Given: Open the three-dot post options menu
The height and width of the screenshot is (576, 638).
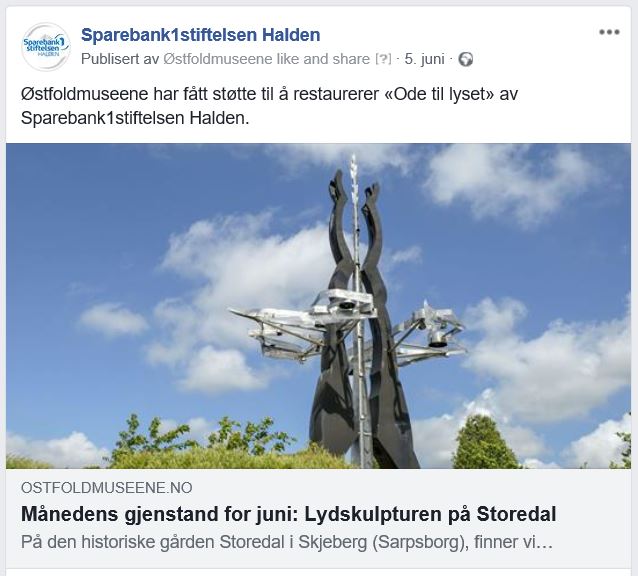Looking at the screenshot, I should coord(609,32).
